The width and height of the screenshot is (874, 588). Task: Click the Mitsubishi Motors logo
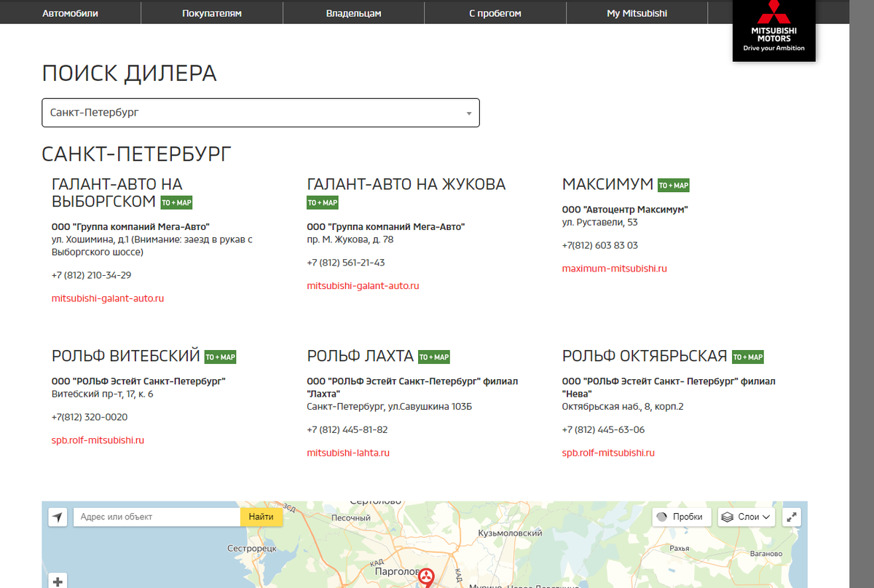point(773,29)
